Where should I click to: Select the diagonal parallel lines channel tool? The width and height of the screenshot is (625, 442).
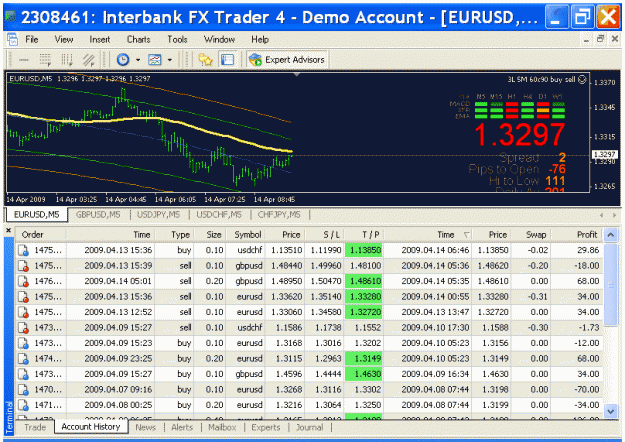point(88,60)
